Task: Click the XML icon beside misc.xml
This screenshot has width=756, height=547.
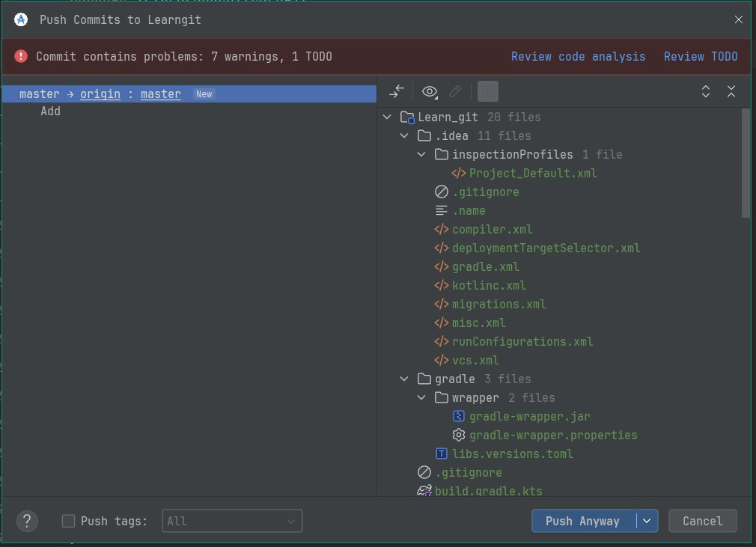Action: click(441, 323)
